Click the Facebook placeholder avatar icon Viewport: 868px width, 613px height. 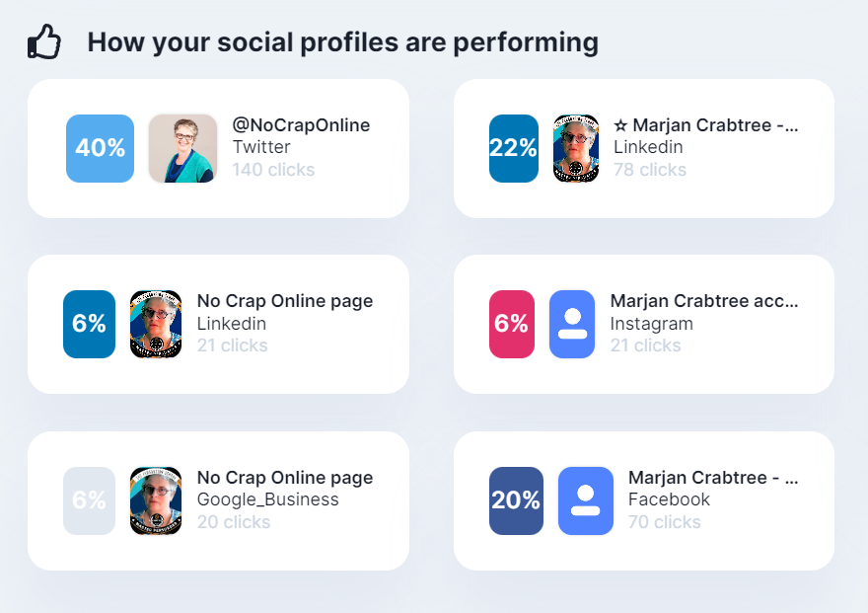pos(586,500)
